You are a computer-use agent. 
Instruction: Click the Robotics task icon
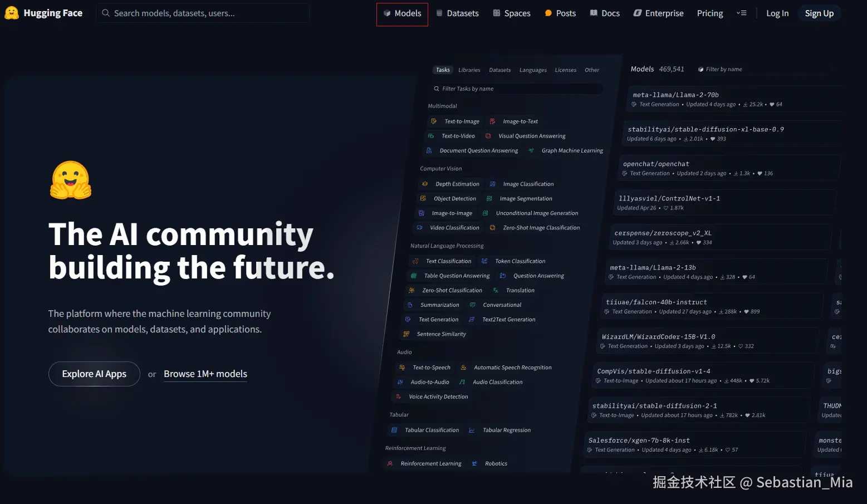click(474, 463)
